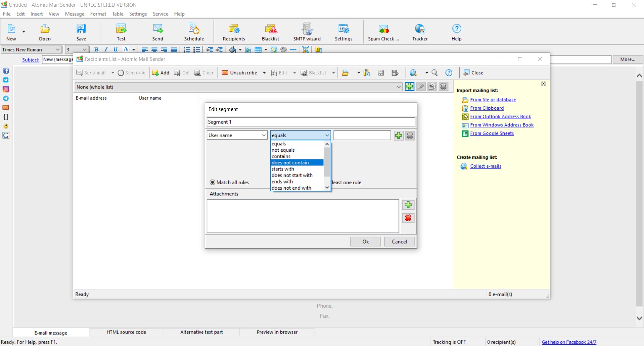Click the font color A swatch
Image resolution: width=644 pixels, height=346 pixels.
click(x=126, y=49)
